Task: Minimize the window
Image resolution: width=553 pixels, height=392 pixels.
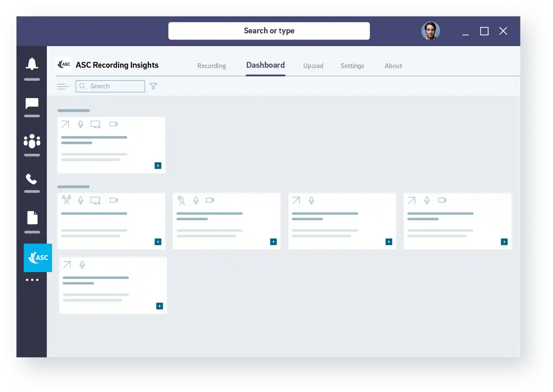Action: click(x=465, y=34)
